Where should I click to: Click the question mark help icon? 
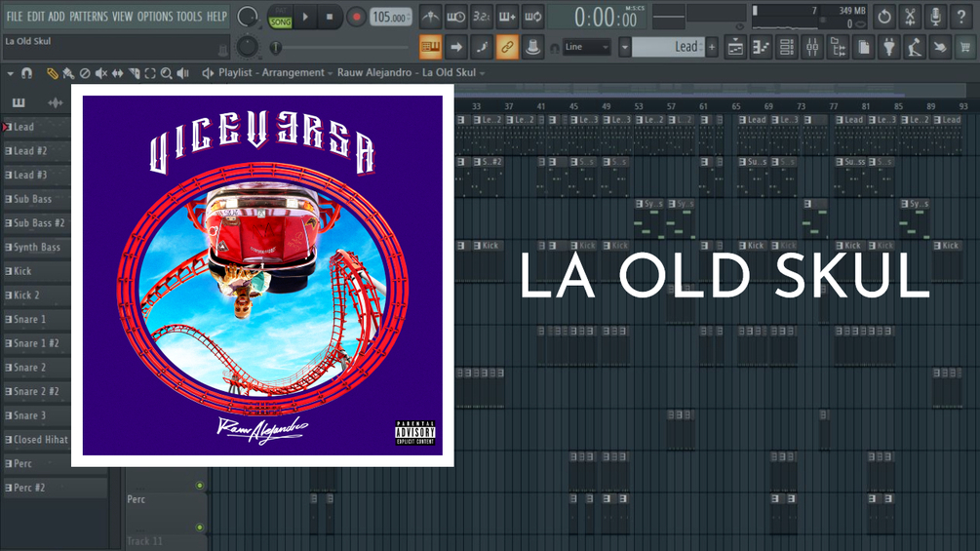coord(961,17)
